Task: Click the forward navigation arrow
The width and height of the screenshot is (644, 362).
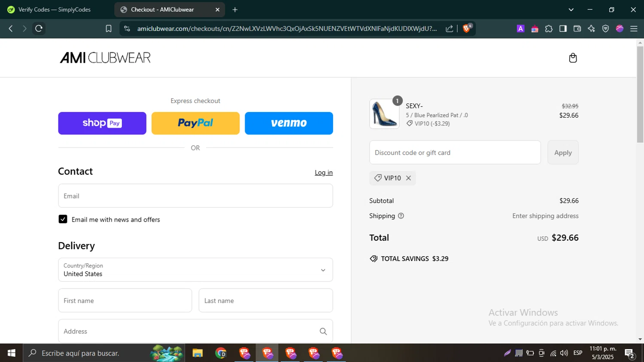Action: point(24,28)
